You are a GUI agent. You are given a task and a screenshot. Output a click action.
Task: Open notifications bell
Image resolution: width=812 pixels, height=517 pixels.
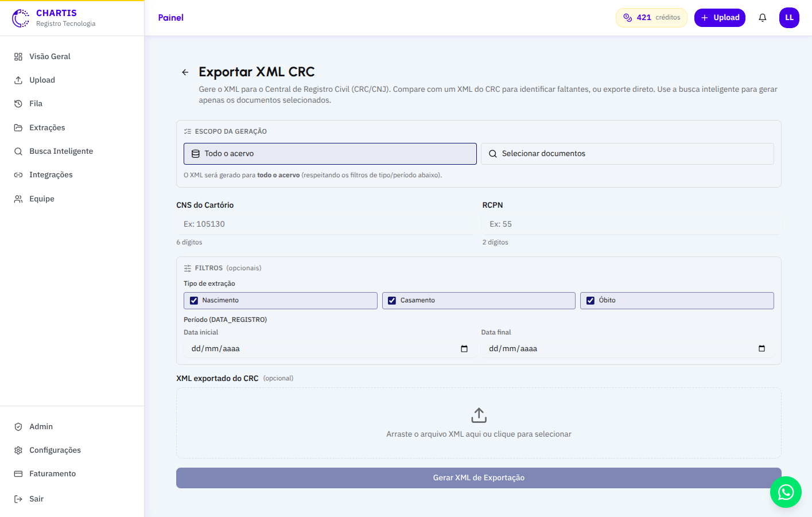pos(762,18)
